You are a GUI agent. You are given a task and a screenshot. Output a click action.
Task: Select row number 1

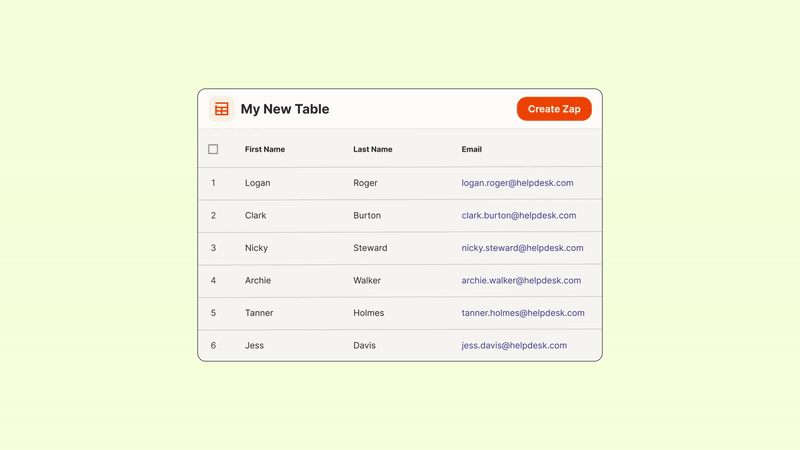[x=213, y=183]
